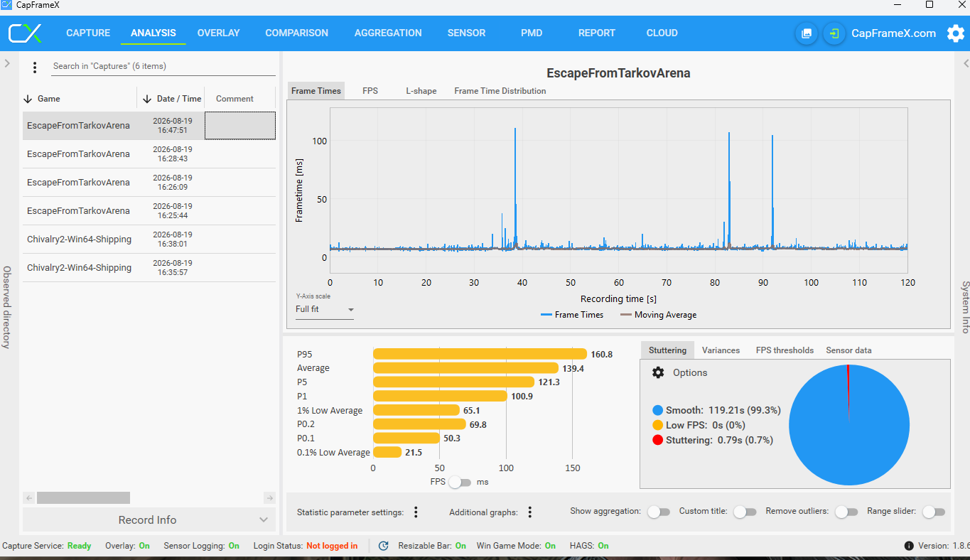Image resolution: width=970 pixels, height=560 pixels.
Task: Select EscapeFromTarkovArena capture from 16:26:09
Action: (x=149, y=183)
